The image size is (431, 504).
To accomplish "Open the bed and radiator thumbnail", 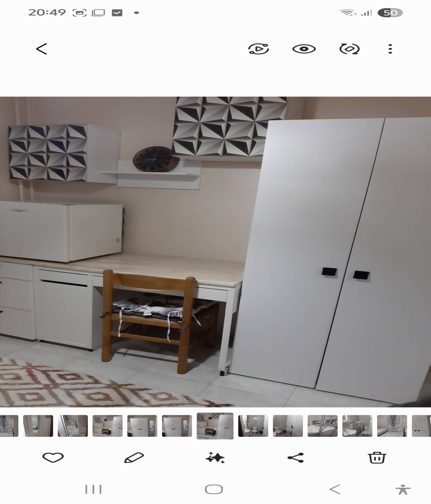I will pyautogui.click(x=392, y=426).
